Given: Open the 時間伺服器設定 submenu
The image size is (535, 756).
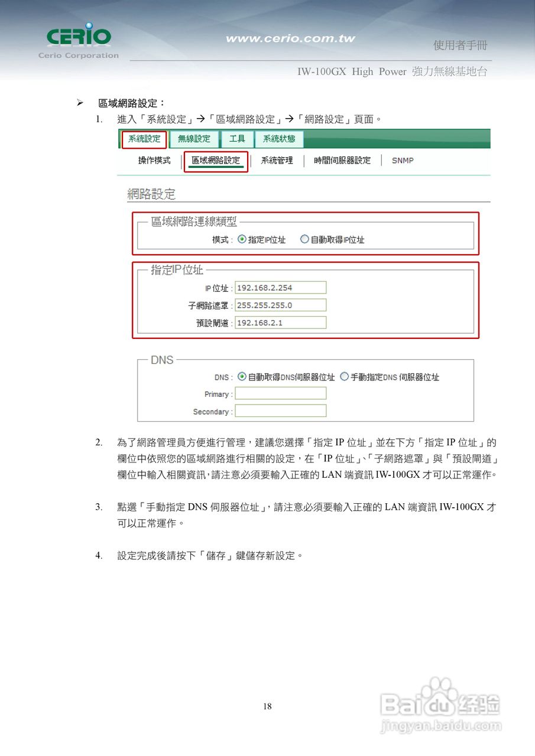Looking at the screenshot, I should click(342, 161).
